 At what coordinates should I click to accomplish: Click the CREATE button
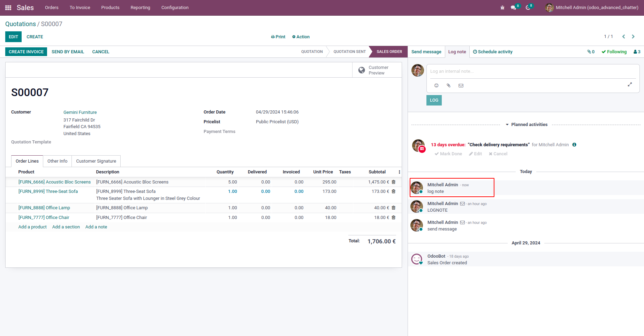(35, 37)
